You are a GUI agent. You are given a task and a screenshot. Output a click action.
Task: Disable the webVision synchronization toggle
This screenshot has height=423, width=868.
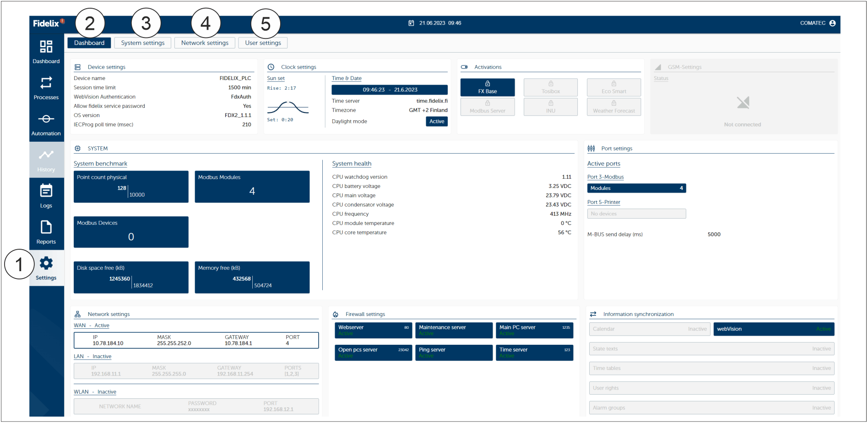point(774,329)
